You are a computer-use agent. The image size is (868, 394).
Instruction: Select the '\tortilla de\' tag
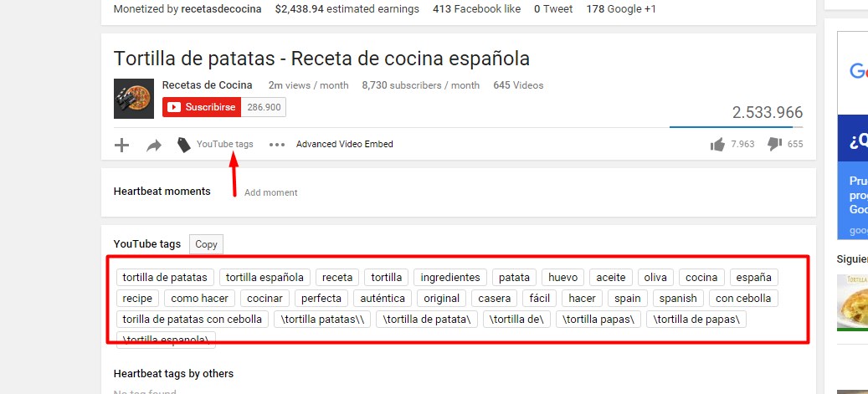(516, 320)
